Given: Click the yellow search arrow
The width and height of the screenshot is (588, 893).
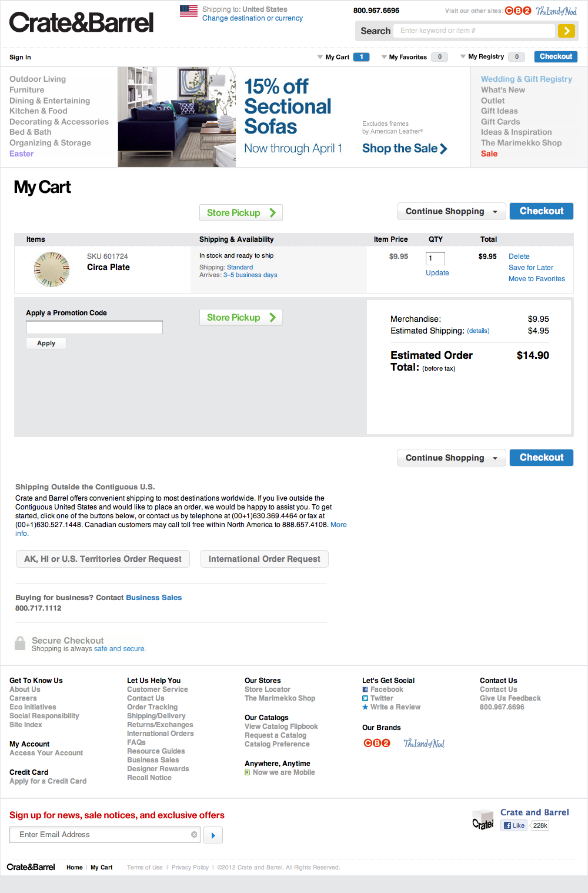Looking at the screenshot, I should point(566,31).
